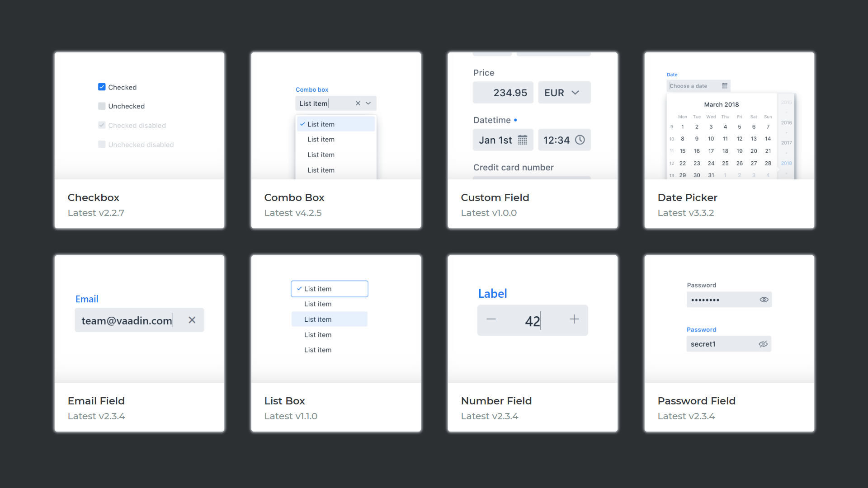Tick the Unchecked checkbox
Screen dimensions: 868x488
pos(102,106)
